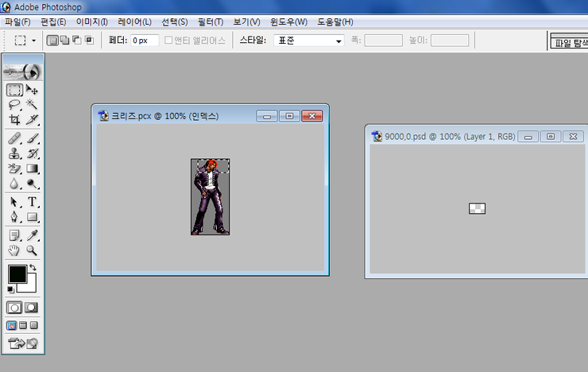Choose Intersect with Selection mode
This screenshot has width=588, height=372.
(89, 41)
